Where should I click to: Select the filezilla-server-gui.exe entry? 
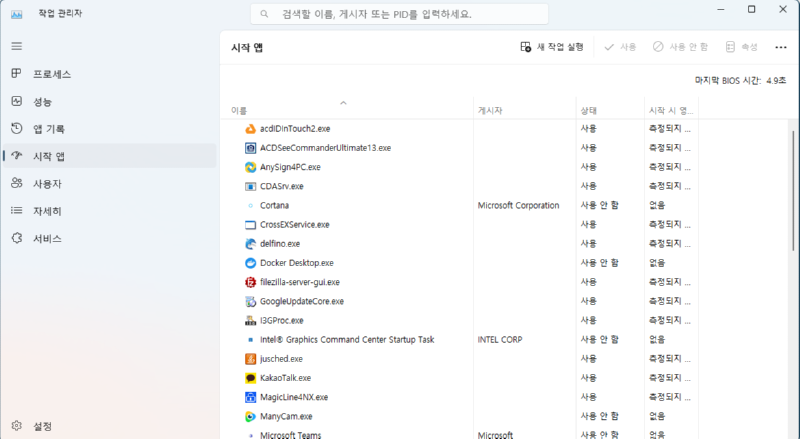coord(299,282)
